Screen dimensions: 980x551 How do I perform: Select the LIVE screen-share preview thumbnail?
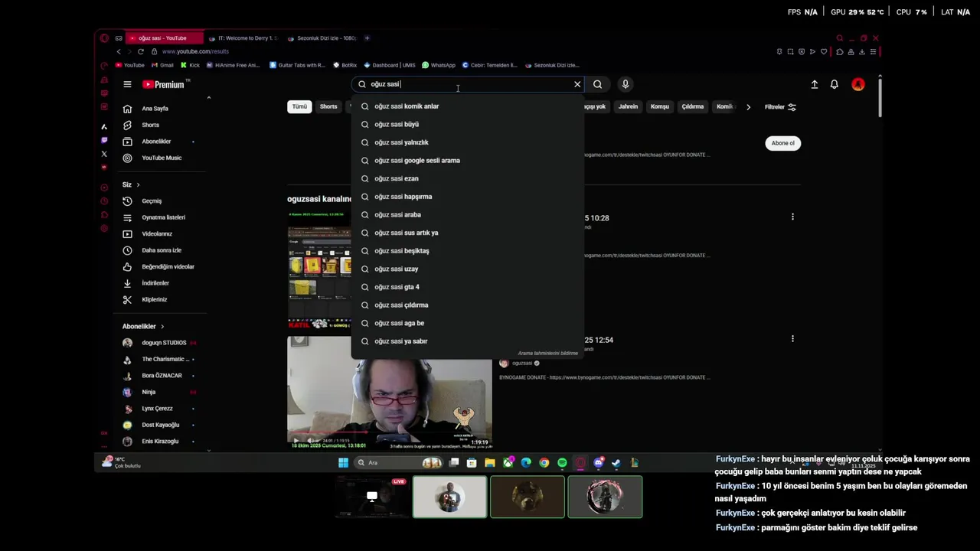click(372, 497)
